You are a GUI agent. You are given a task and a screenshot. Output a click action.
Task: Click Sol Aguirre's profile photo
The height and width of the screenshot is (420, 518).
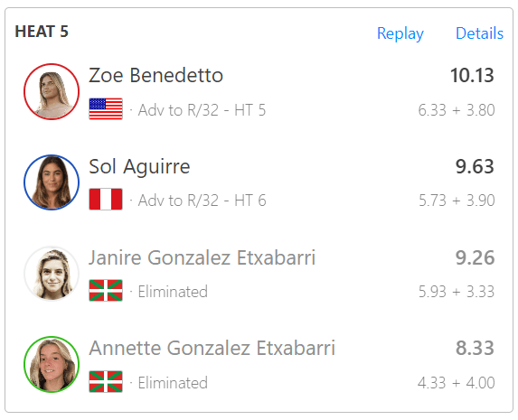[x=52, y=182]
